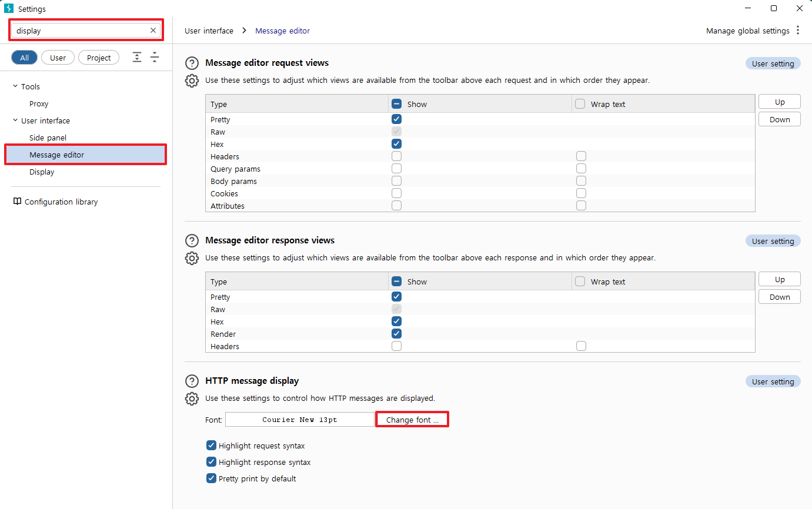
Task: Select Message editor in the settings tree
Action: [86, 155]
